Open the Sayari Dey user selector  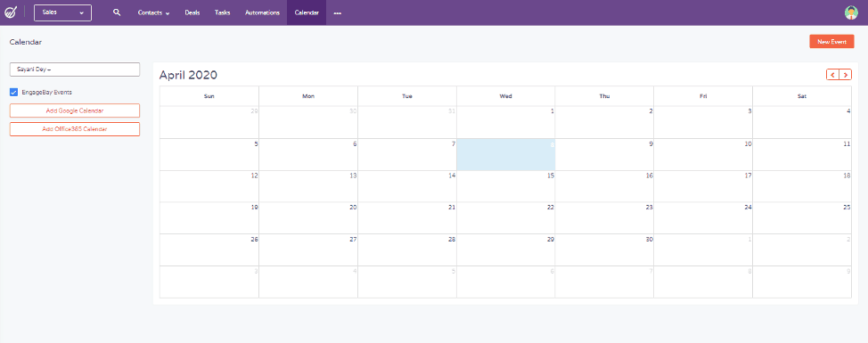click(x=75, y=69)
